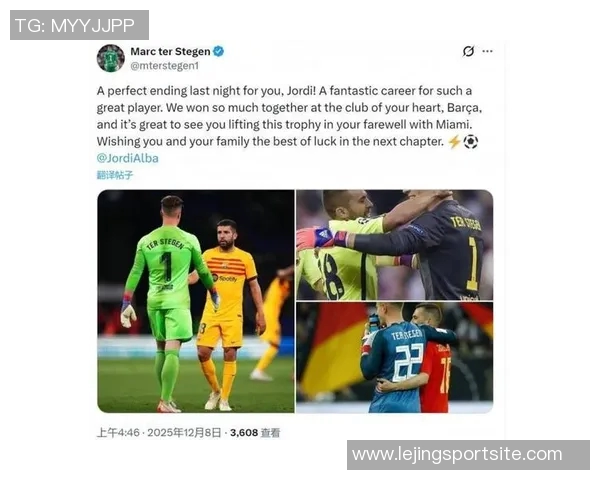Open the Grok slashed-circle icon
This screenshot has height=480, width=600.
pos(468,51)
